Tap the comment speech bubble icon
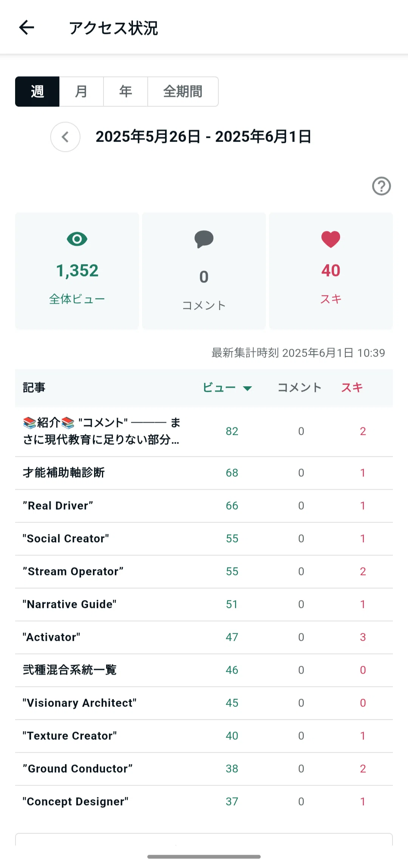 [x=204, y=239]
